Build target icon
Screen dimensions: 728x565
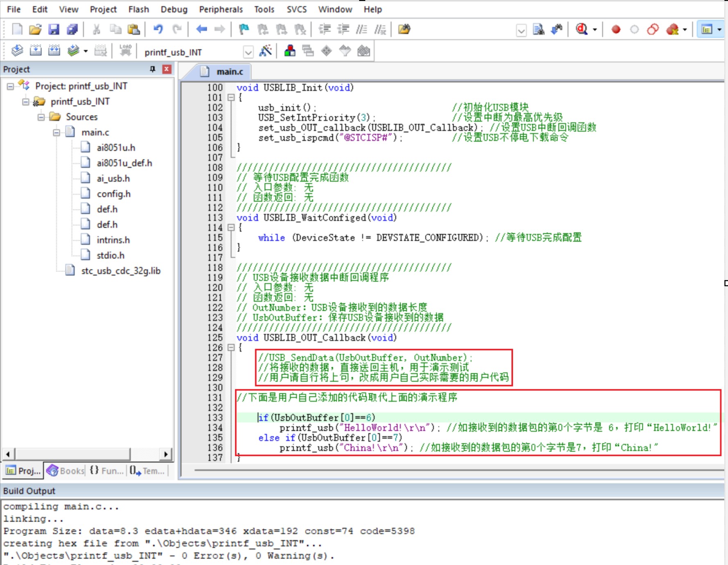36,51
